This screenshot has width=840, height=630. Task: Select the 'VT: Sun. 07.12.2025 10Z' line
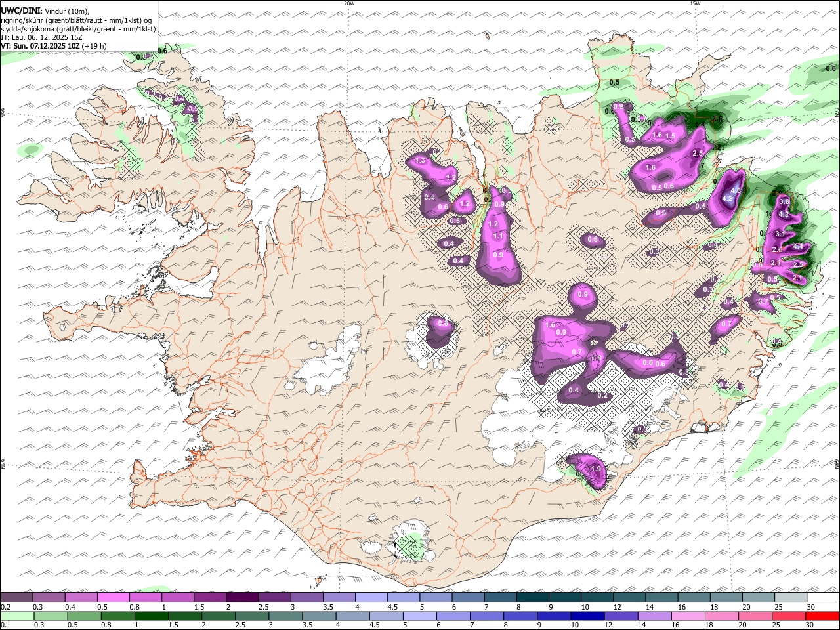tap(41, 46)
